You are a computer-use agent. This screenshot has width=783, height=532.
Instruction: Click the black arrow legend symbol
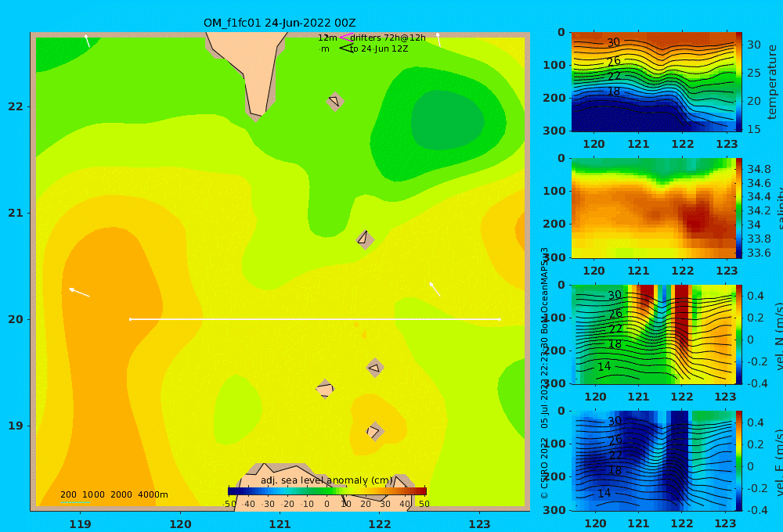[x=345, y=49]
